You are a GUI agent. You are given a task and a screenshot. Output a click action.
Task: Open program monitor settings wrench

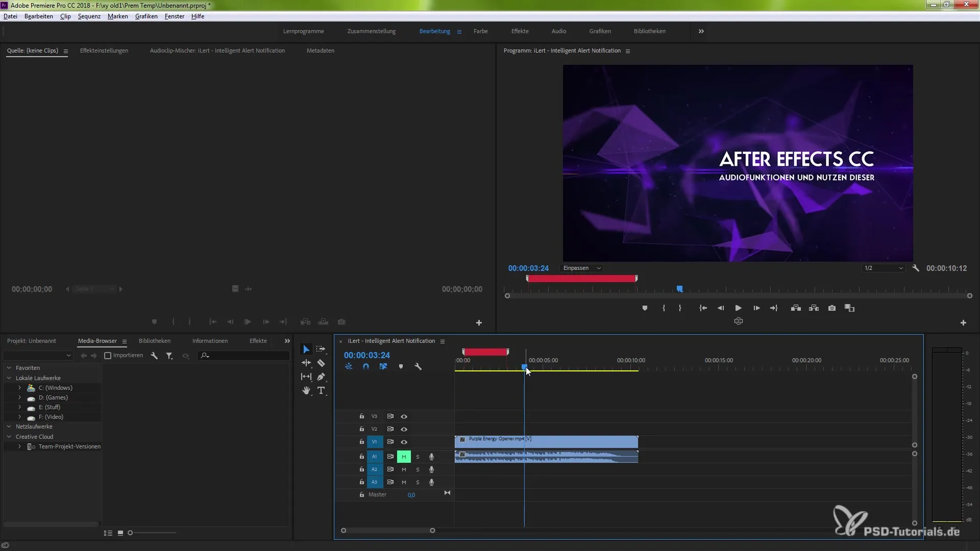tap(916, 268)
